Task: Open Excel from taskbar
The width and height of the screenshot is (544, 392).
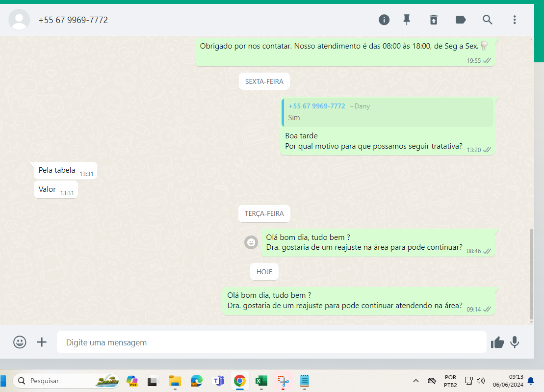Action: tap(261, 381)
